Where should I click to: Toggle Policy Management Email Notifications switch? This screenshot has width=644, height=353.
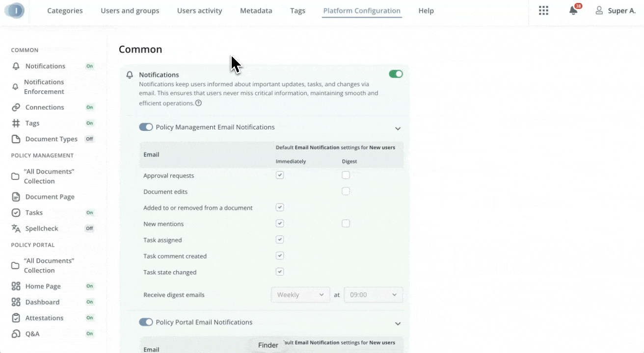pyautogui.click(x=146, y=127)
